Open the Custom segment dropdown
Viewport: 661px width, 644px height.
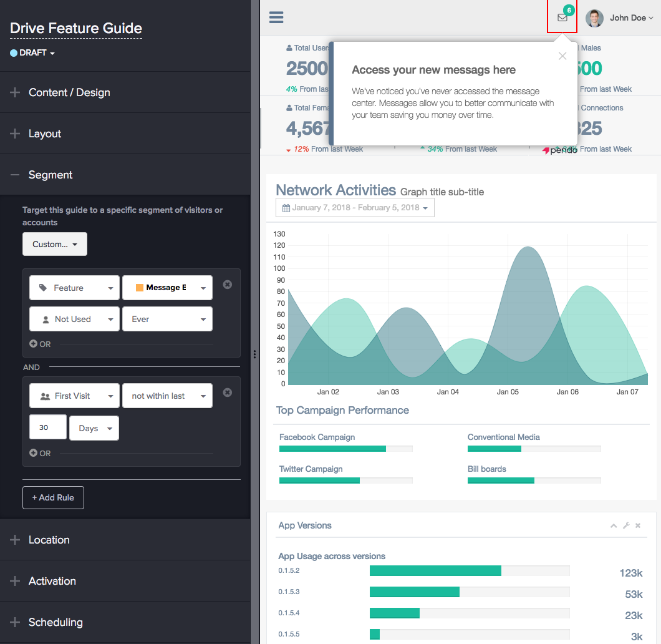[x=55, y=244]
